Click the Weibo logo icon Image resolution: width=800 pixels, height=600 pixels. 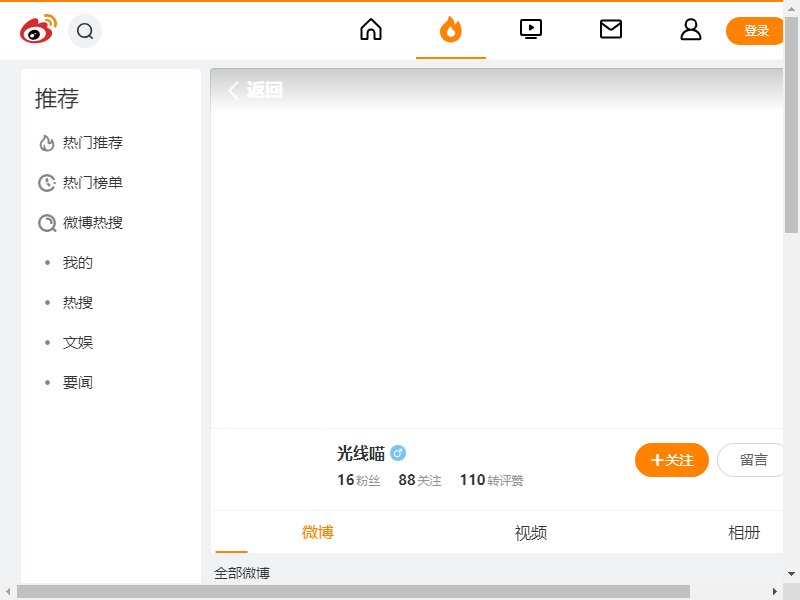coord(38,29)
